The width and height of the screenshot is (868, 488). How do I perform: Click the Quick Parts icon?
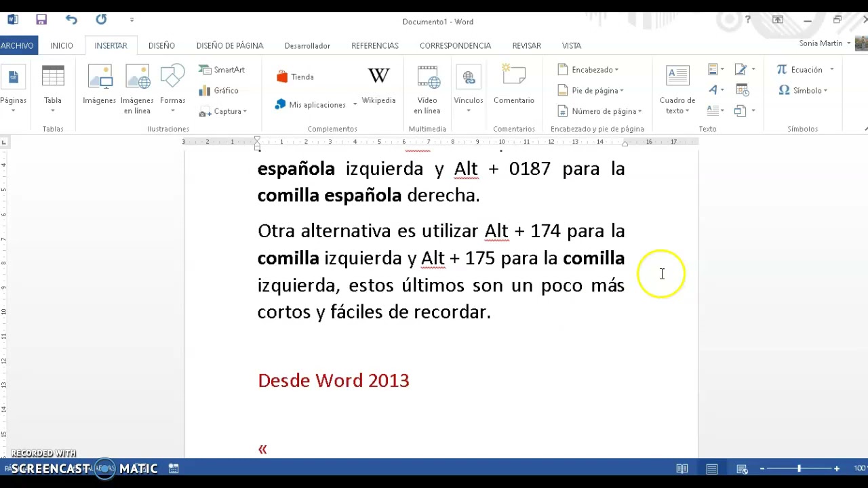coord(715,69)
